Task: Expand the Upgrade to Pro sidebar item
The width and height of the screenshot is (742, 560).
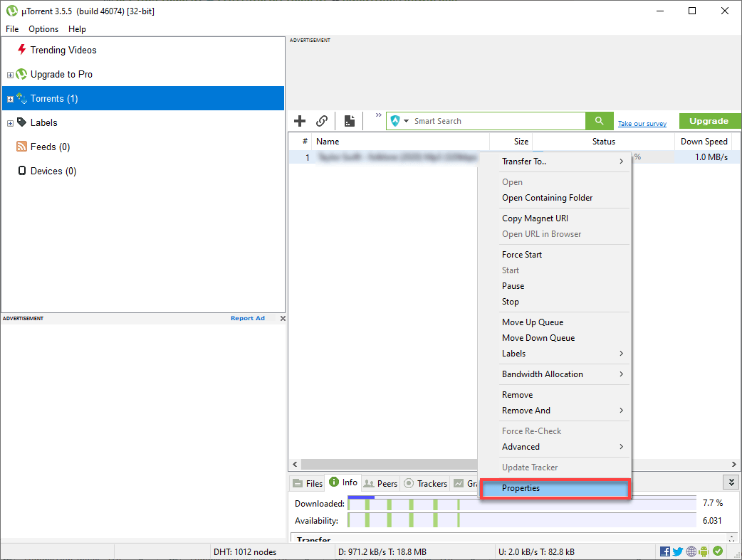Action: click(10, 74)
